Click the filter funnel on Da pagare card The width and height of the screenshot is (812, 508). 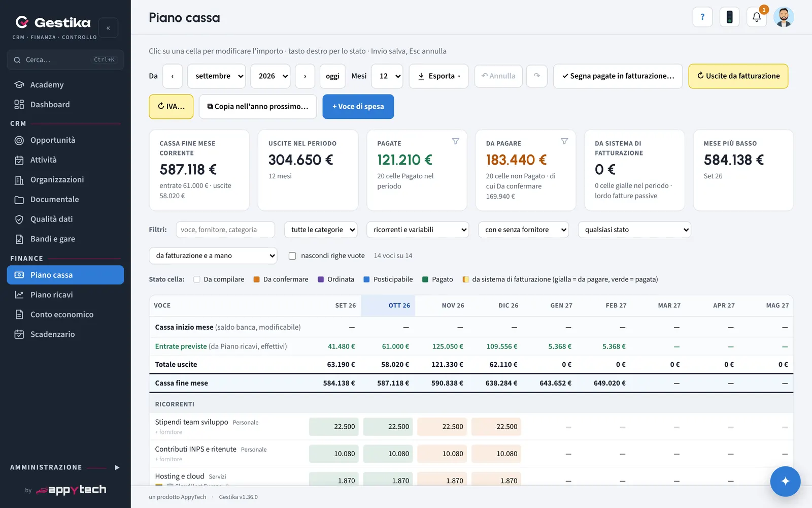click(564, 141)
